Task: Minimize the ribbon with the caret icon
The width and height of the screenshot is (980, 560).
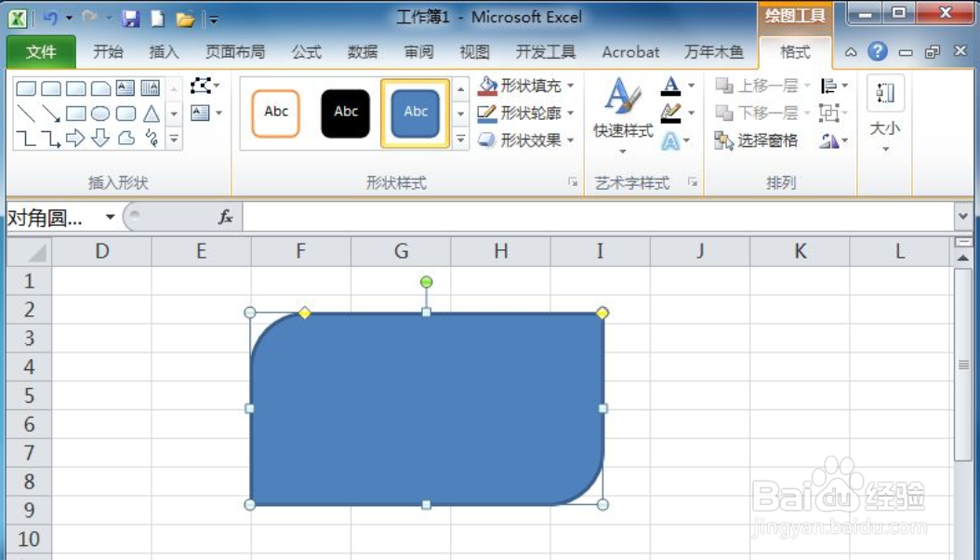Action: (x=851, y=52)
